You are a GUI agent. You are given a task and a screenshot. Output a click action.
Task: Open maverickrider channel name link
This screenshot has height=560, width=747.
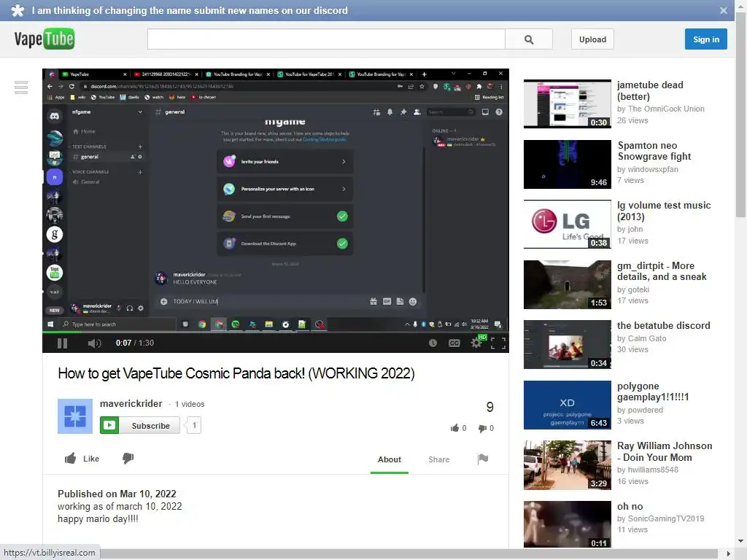coord(131,403)
